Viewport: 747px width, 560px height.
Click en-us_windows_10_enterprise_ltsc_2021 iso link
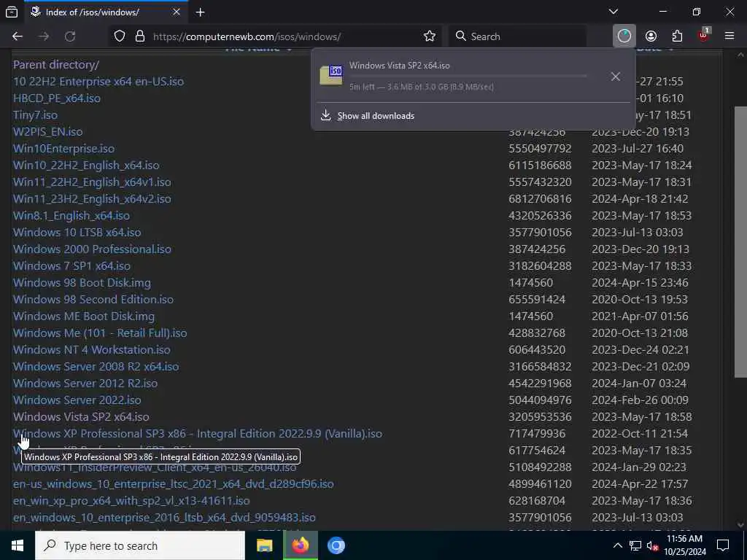point(173,484)
